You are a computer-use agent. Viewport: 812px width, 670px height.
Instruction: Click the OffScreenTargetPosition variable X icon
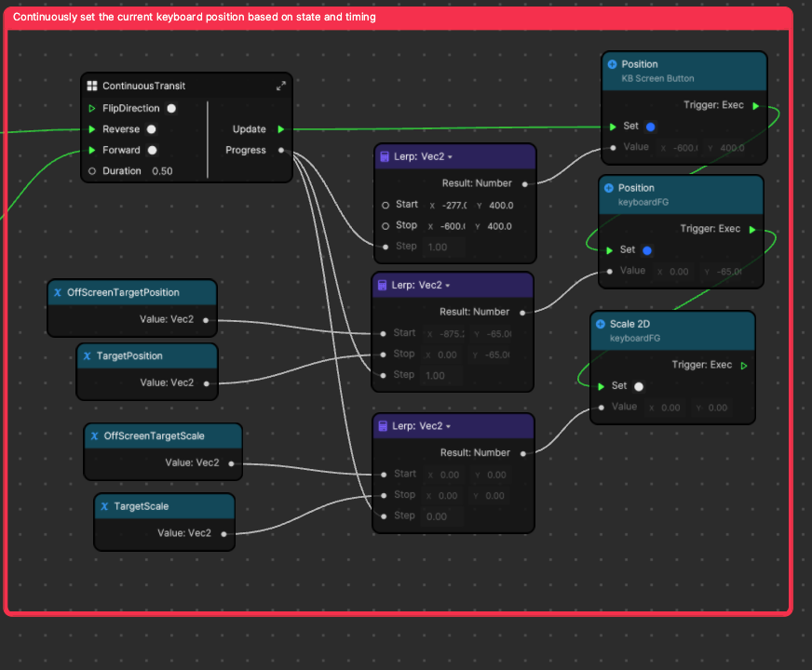pos(57,292)
